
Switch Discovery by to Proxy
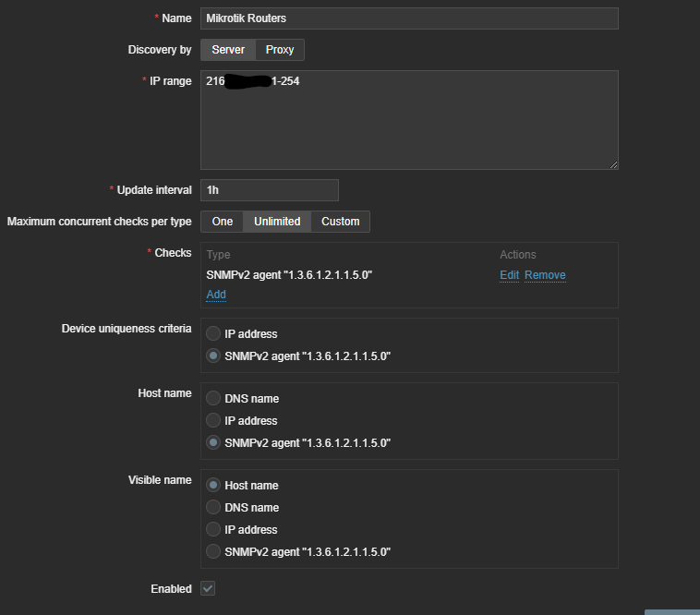pyautogui.click(x=280, y=50)
